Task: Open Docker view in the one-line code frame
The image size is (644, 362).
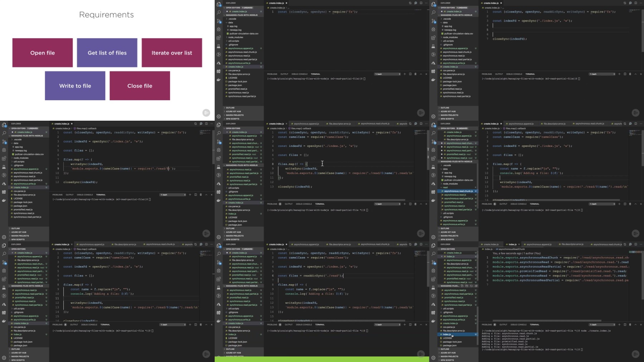Action: point(219,79)
